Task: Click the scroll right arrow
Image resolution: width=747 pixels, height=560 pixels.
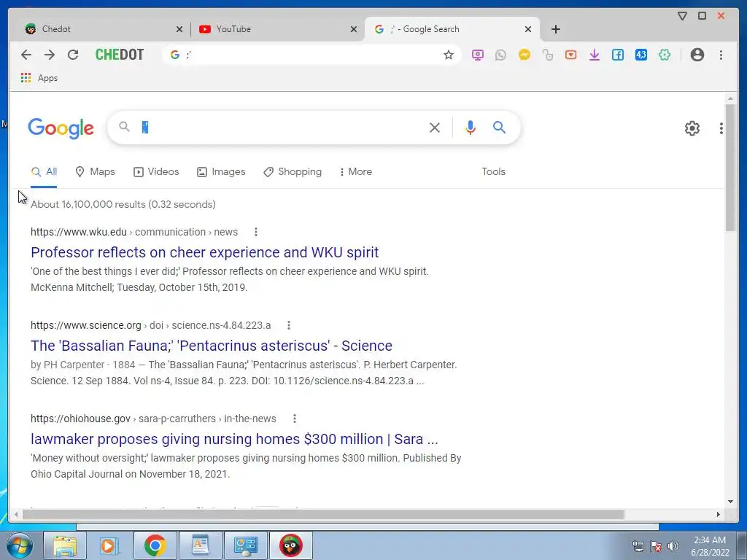Action: coord(719,514)
